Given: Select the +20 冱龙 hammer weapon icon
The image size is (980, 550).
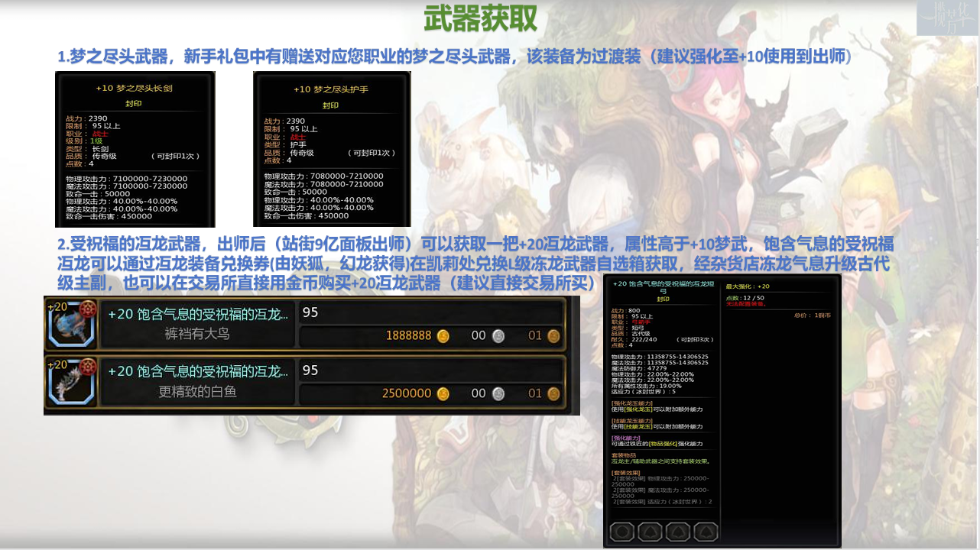Looking at the screenshot, I should coord(71,325).
